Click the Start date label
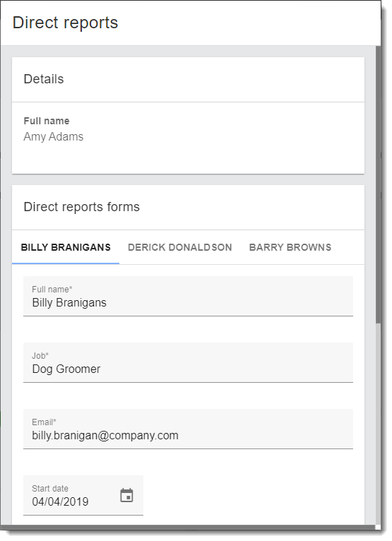Viewport: 392px width, 541px height. coord(50,489)
